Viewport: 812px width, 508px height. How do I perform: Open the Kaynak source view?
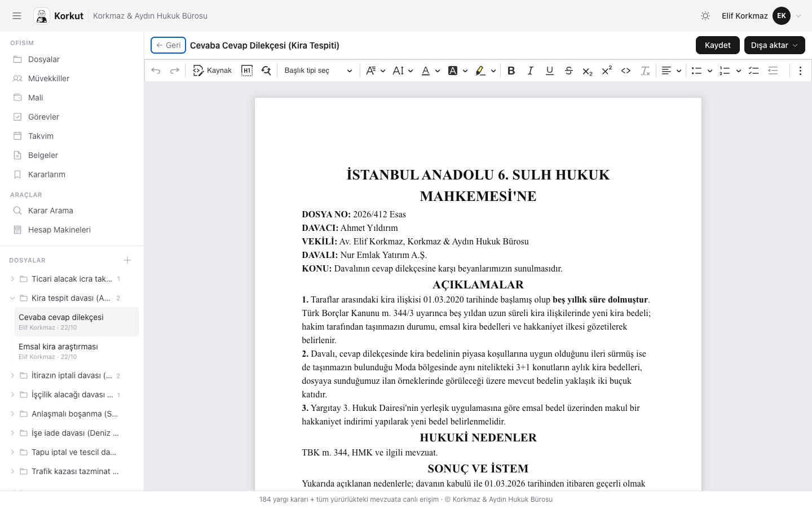212,71
